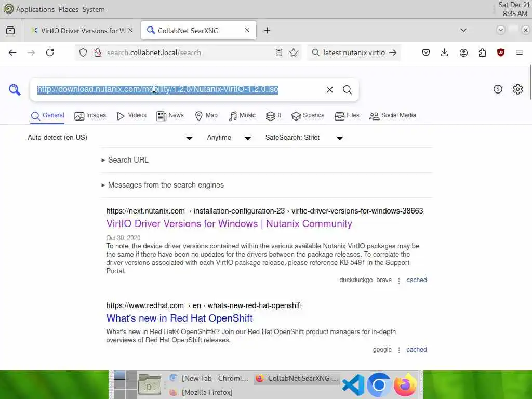Open the taskbar file manager folder
Screen dimensions: 532x399
(150, 385)
